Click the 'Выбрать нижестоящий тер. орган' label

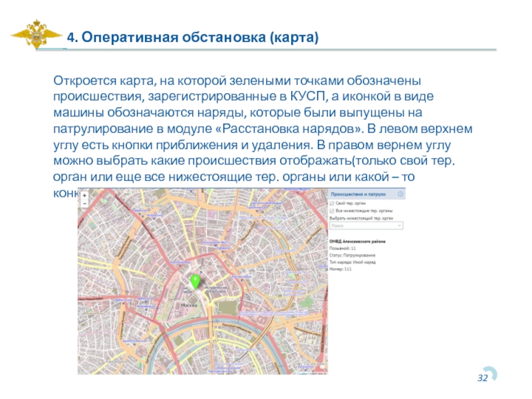click(361, 218)
